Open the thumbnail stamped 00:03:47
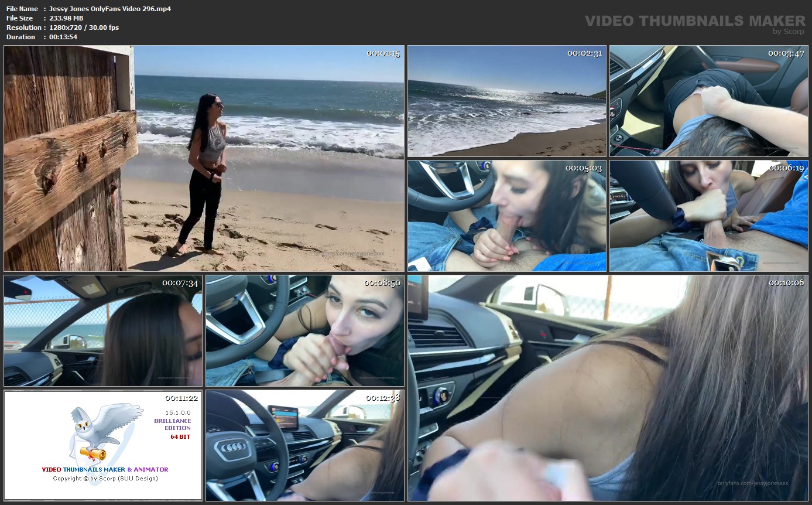Screen dimensions: 812x505 [708, 101]
